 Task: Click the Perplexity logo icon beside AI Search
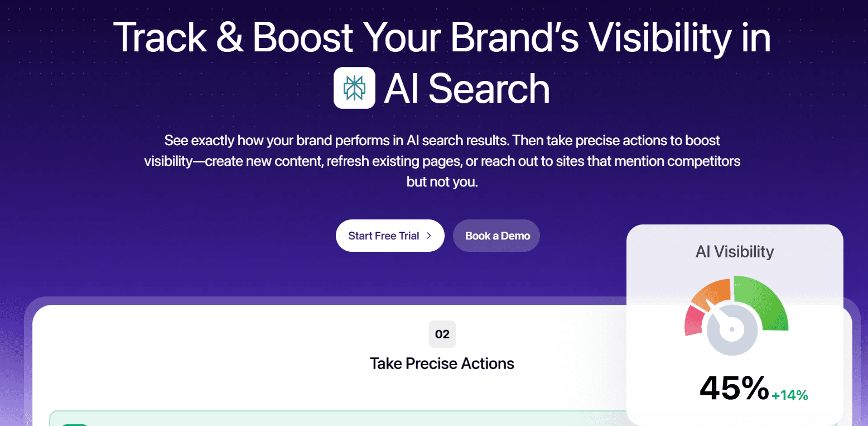pyautogui.click(x=354, y=88)
